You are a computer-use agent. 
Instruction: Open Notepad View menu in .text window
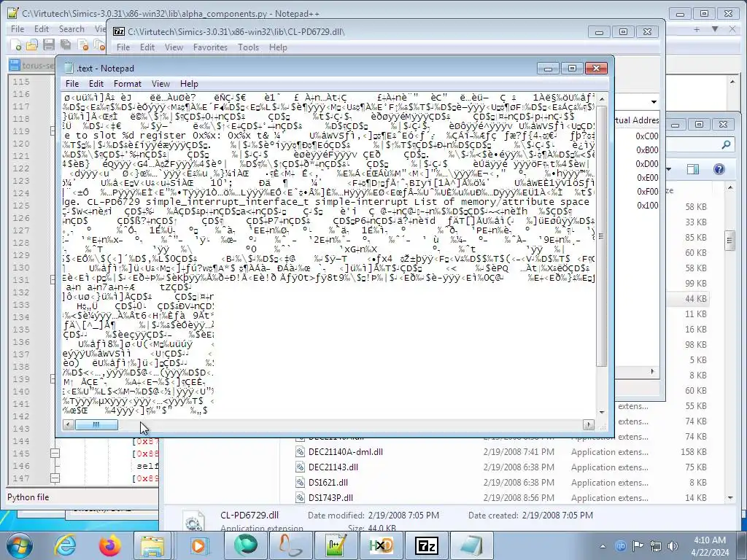click(160, 84)
